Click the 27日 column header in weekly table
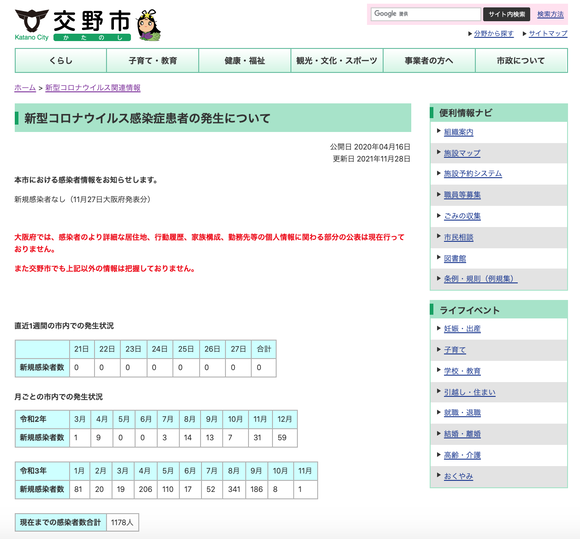Screen dimensions: 580x539 (x=238, y=349)
